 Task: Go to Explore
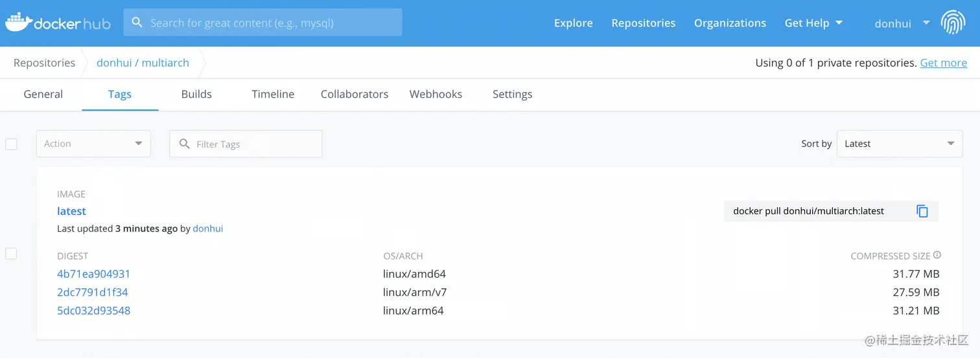[573, 23]
